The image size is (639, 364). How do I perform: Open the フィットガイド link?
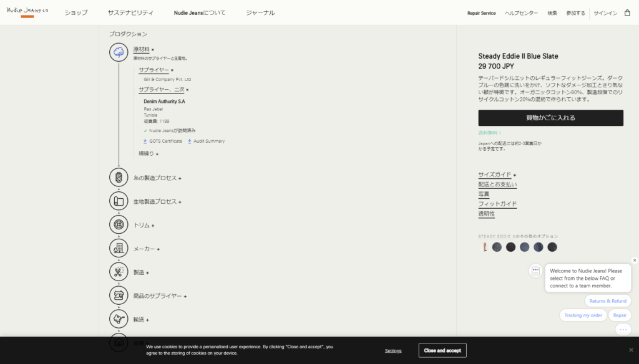pyautogui.click(x=497, y=204)
